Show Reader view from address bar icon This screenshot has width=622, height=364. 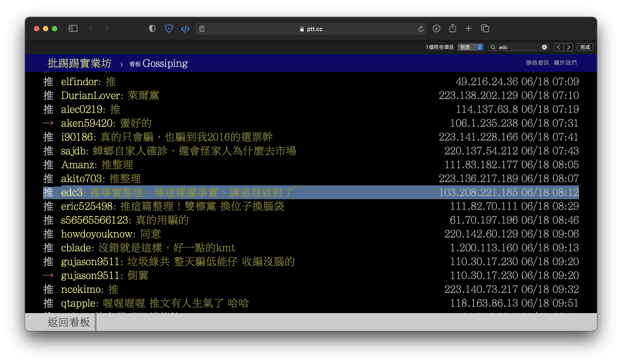[x=202, y=29]
